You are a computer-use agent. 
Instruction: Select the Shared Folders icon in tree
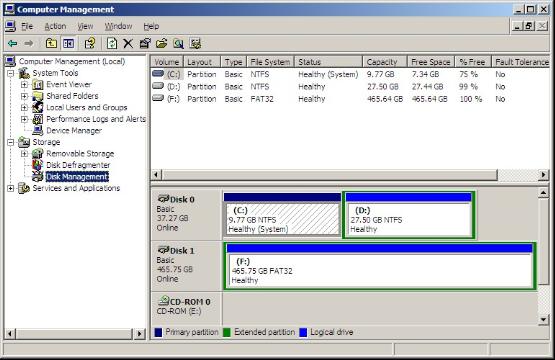pos(38,96)
